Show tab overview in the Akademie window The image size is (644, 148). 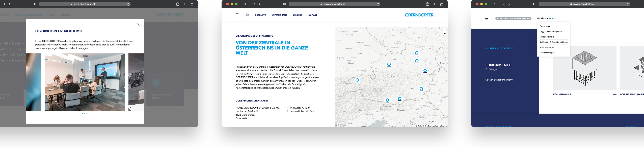pyautogui.click(x=192, y=4)
